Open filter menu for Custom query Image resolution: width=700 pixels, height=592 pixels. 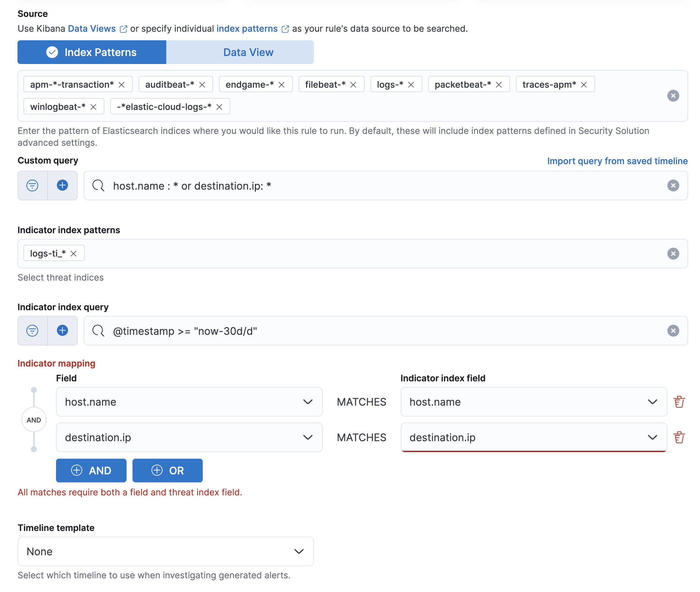32,185
